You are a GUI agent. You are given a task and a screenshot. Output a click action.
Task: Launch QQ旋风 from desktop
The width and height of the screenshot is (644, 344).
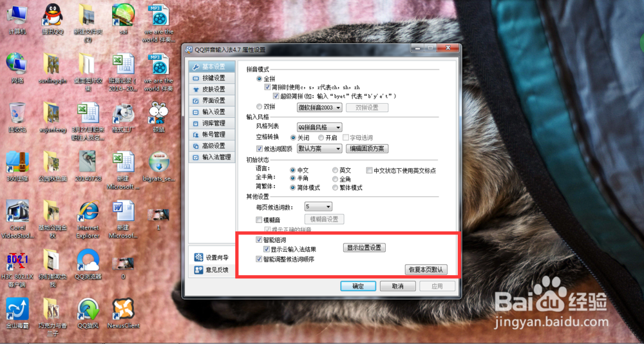click(x=88, y=313)
